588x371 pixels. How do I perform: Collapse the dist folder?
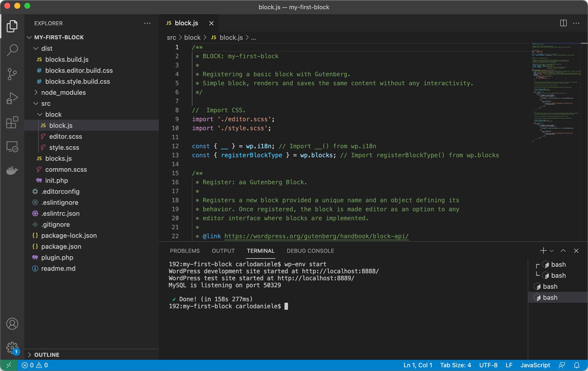coord(47,48)
